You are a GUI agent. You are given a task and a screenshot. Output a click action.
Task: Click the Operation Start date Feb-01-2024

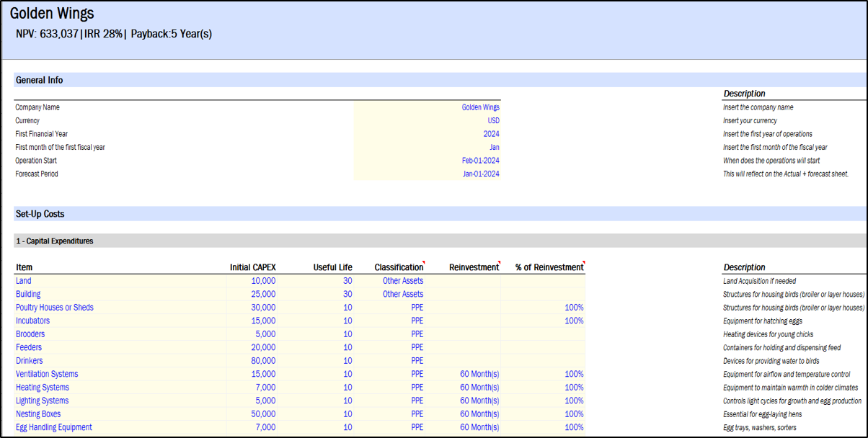pyautogui.click(x=480, y=161)
